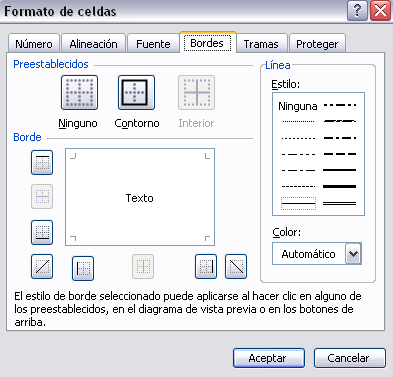Pick the thickest solid line style
This screenshot has width=393, height=377.
pyautogui.click(x=340, y=186)
